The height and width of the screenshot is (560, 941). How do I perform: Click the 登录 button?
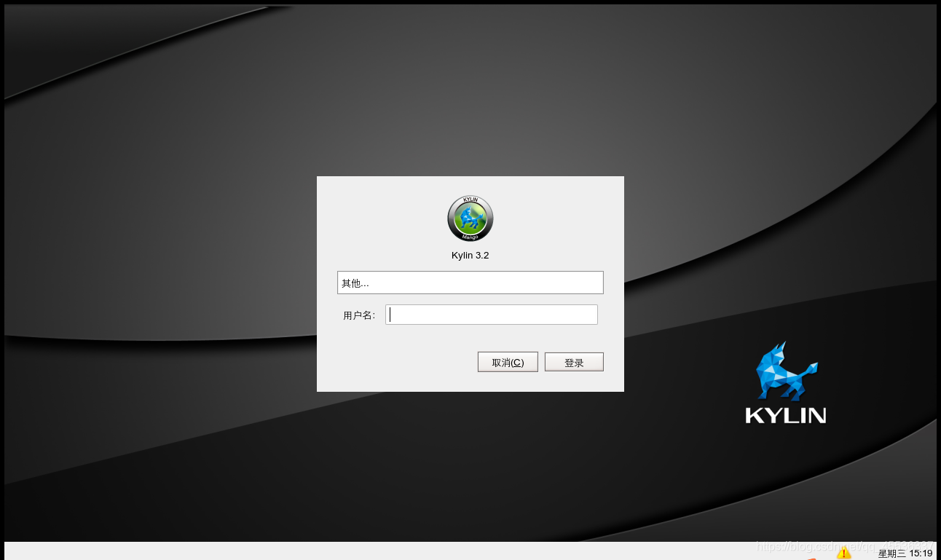coord(574,362)
